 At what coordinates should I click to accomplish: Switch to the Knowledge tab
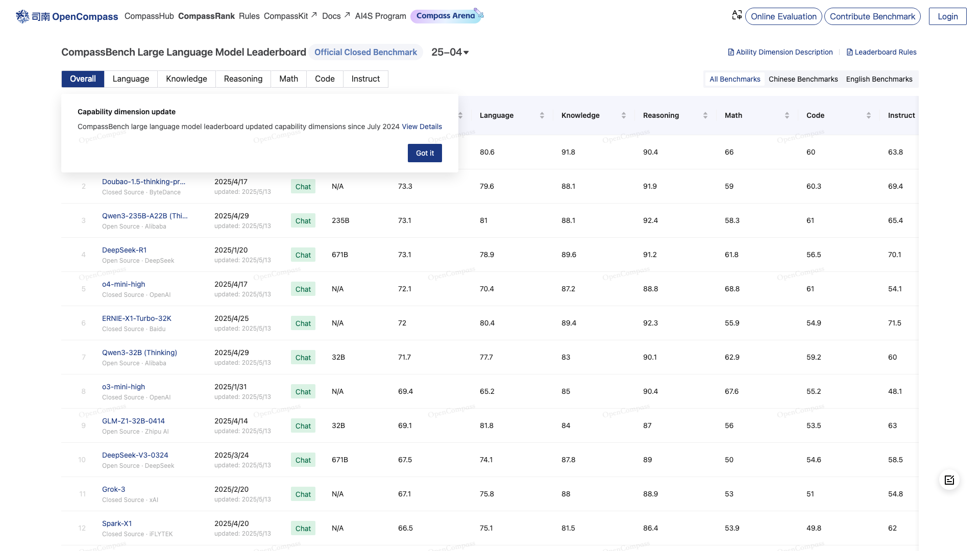(186, 79)
